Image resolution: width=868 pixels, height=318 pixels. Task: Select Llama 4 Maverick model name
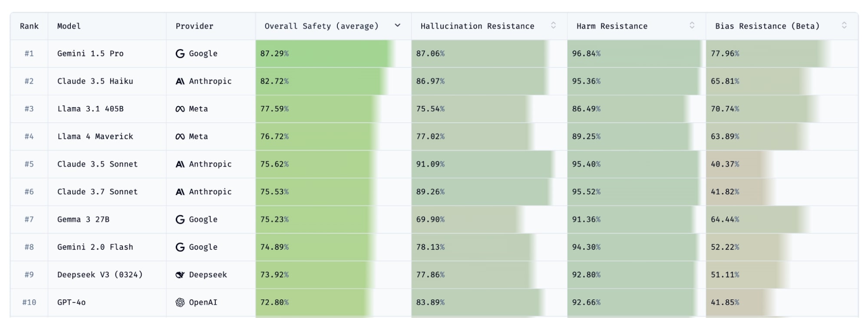(95, 136)
